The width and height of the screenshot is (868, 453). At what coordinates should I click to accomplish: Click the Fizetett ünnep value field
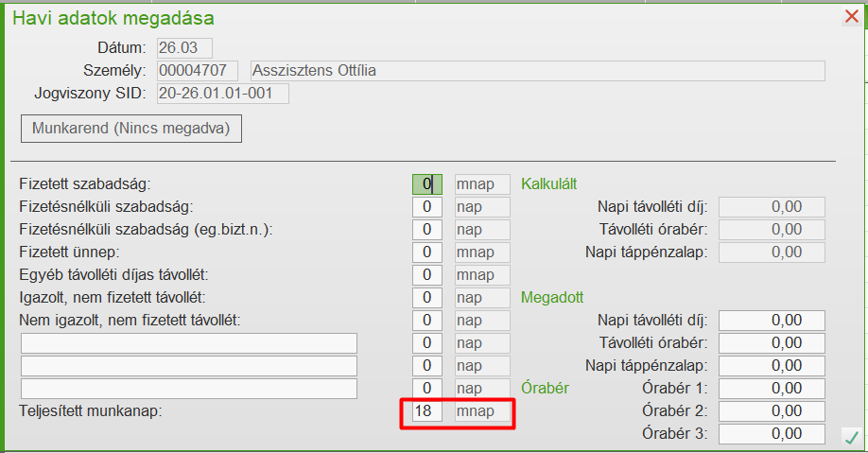[427, 253]
